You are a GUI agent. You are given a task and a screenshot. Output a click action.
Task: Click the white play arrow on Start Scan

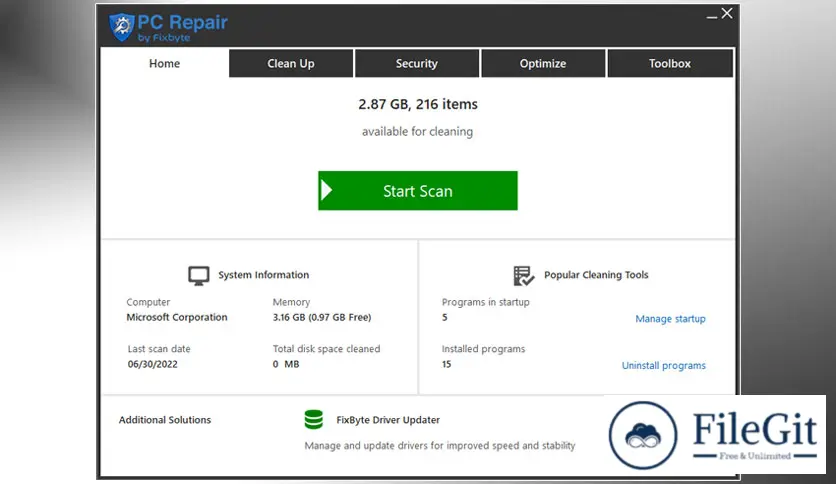tap(327, 190)
